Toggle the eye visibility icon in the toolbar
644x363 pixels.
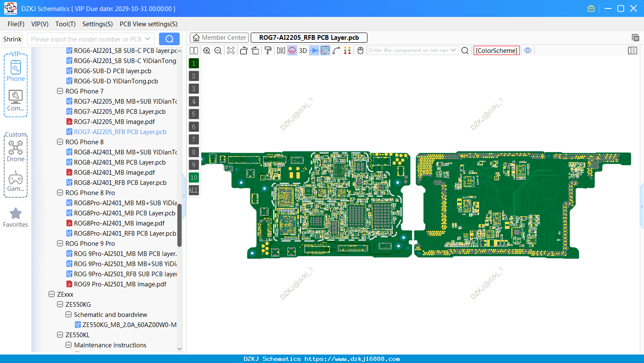(x=528, y=50)
